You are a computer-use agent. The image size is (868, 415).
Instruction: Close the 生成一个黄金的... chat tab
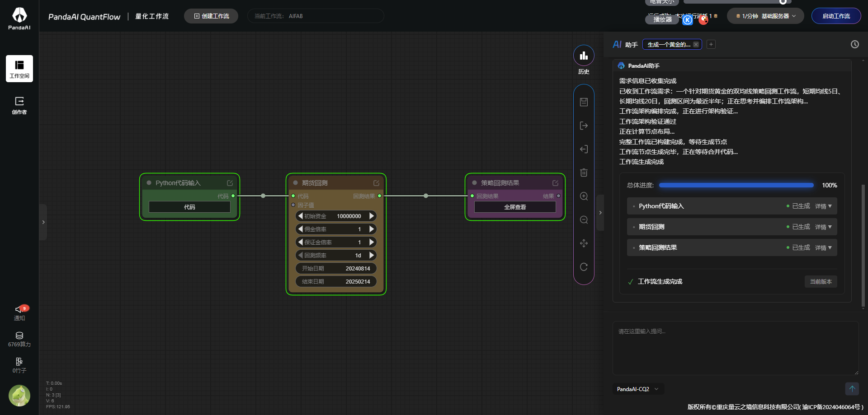click(x=696, y=44)
